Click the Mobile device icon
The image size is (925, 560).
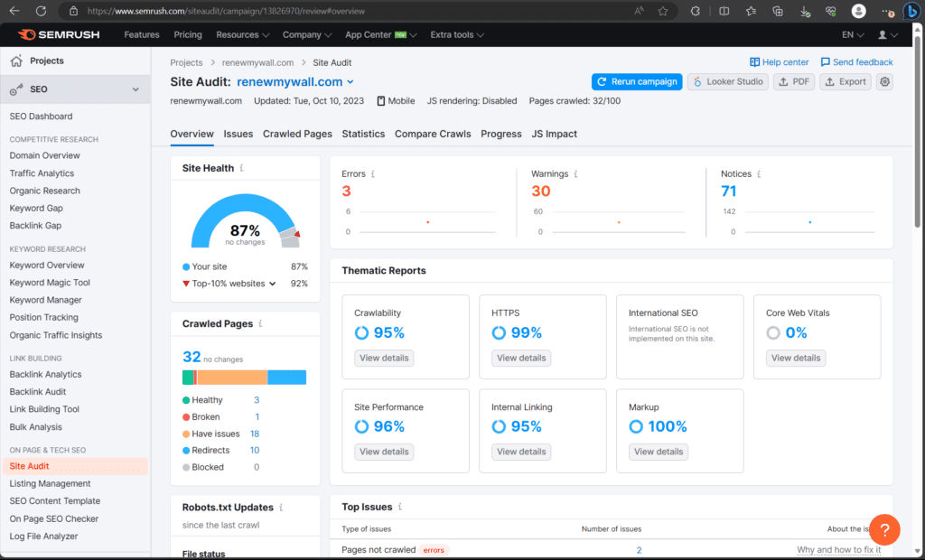(x=380, y=101)
